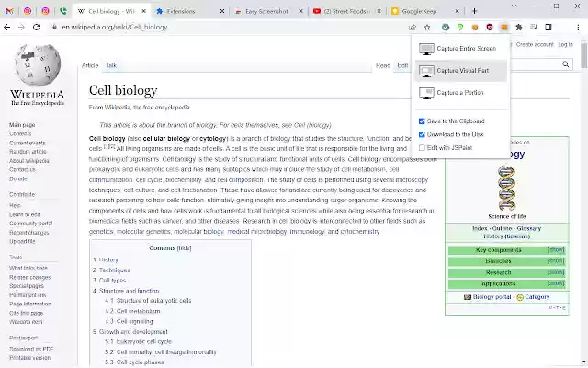Close the Google Keep tab
Viewport: 588px width, 368px height.
click(457, 11)
